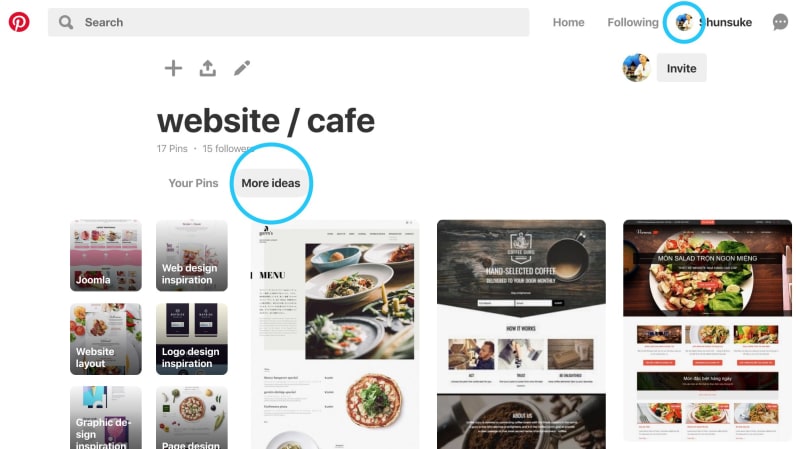Open Shunsuke profile avatar in header
Screen dimensions: 800x449
tap(684, 22)
